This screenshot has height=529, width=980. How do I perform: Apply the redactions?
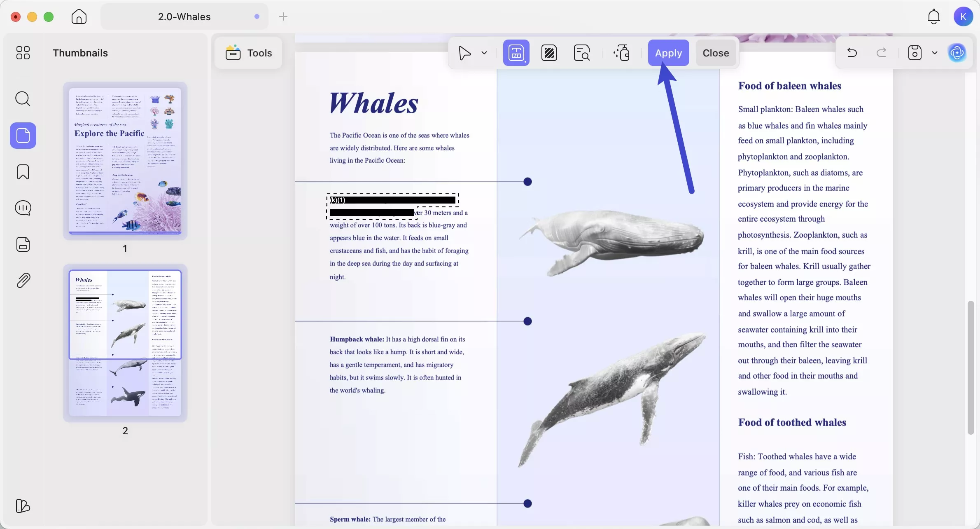point(668,53)
